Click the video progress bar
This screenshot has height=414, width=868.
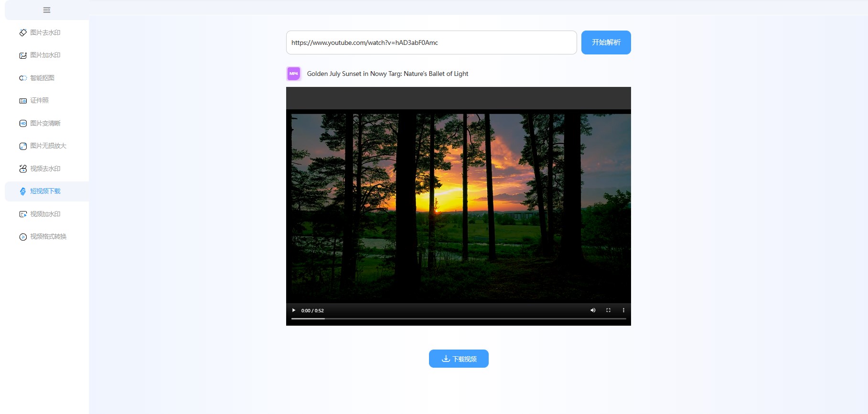click(459, 318)
